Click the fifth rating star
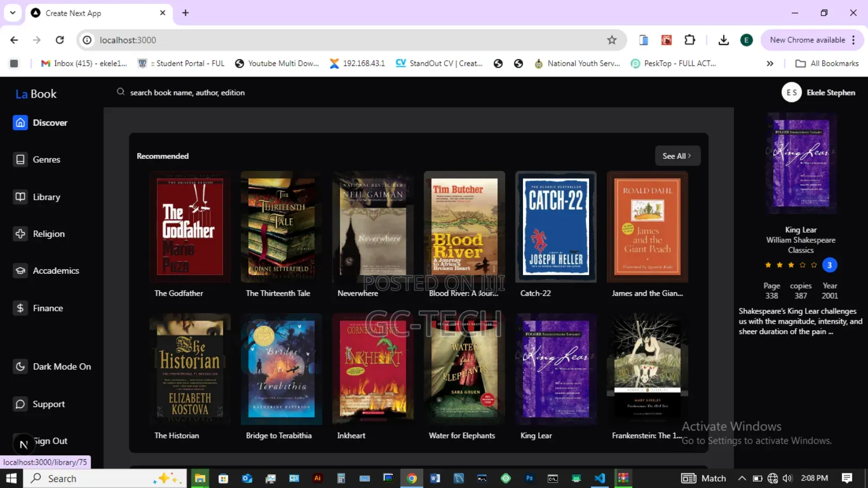The height and width of the screenshot is (488, 868). click(814, 265)
